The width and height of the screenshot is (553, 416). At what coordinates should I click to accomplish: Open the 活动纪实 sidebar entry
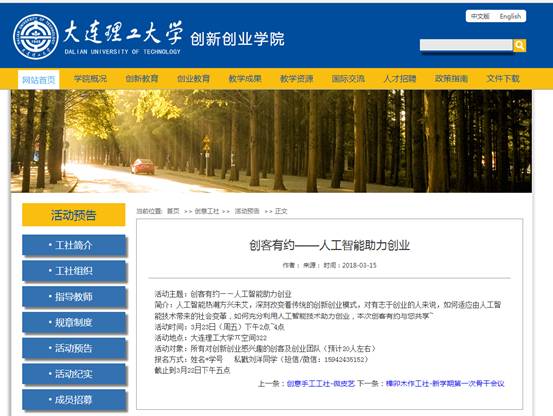pyautogui.click(x=74, y=374)
